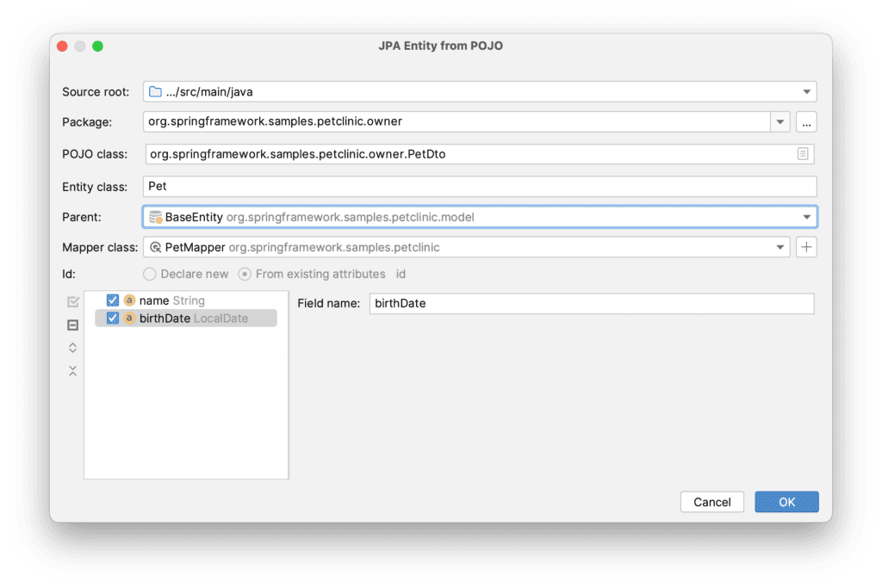Open the POJO class chooser icon
Image resolution: width=882 pixels, height=588 pixels.
[804, 153]
